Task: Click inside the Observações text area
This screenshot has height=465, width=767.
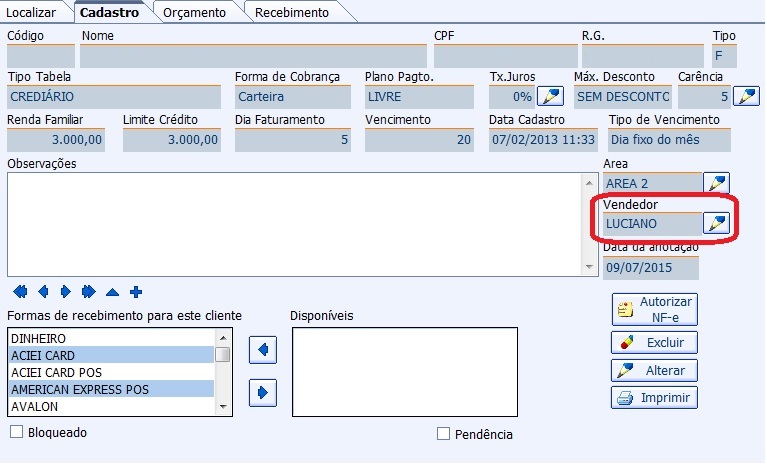Action: [290, 223]
